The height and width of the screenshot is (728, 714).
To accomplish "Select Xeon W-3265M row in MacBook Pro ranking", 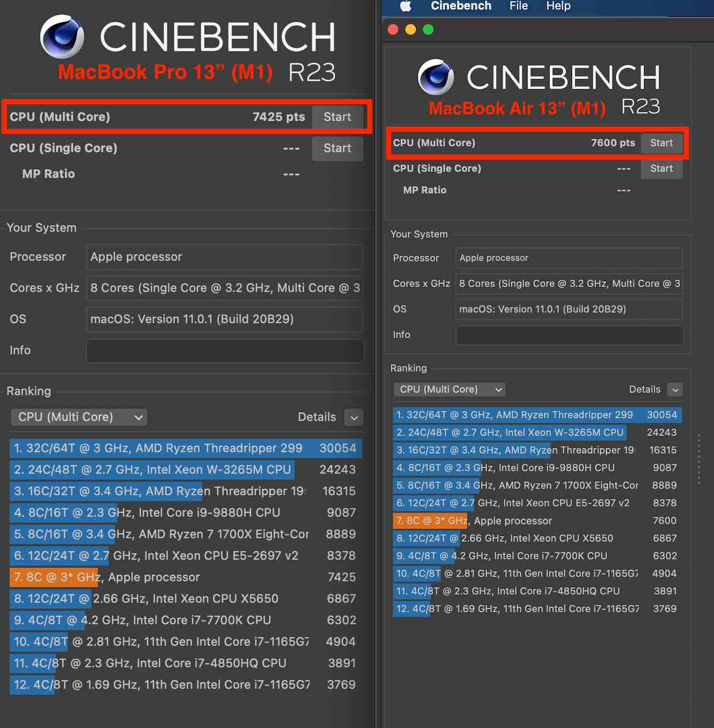I will (x=186, y=470).
